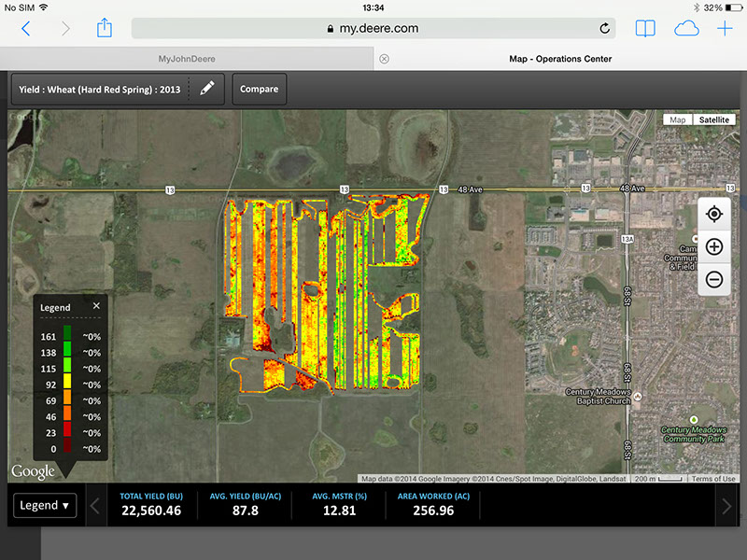Open Safari bookmarks book icon

coord(645,28)
